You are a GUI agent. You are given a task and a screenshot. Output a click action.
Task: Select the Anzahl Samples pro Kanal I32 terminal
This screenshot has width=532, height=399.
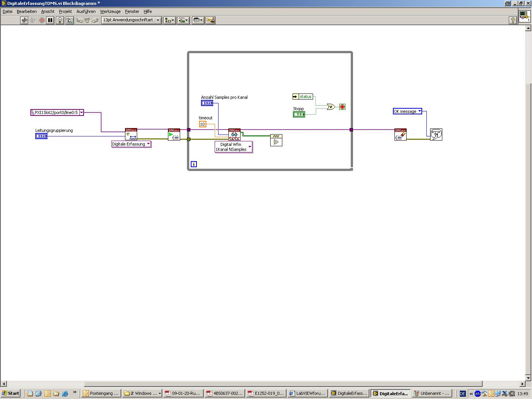click(x=207, y=103)
